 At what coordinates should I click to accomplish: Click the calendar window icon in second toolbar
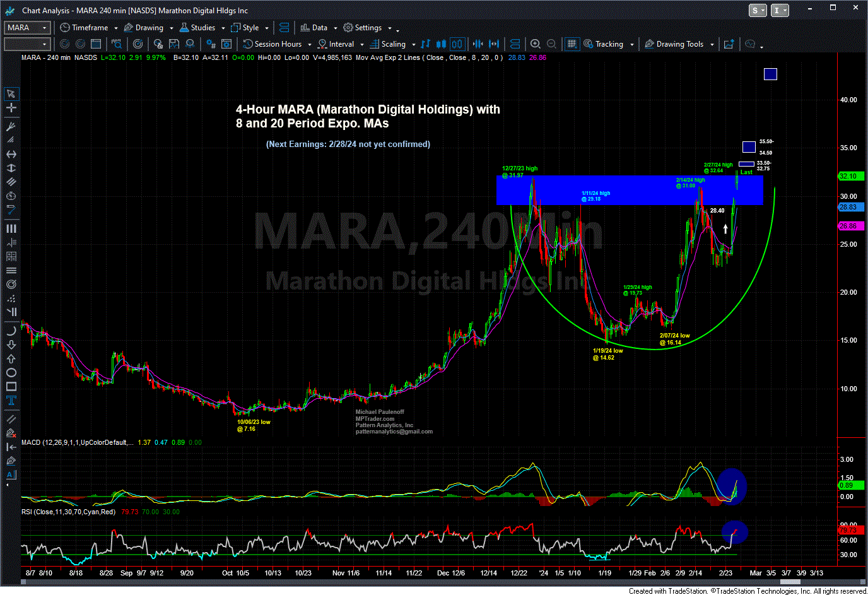(x=96, y=44)
